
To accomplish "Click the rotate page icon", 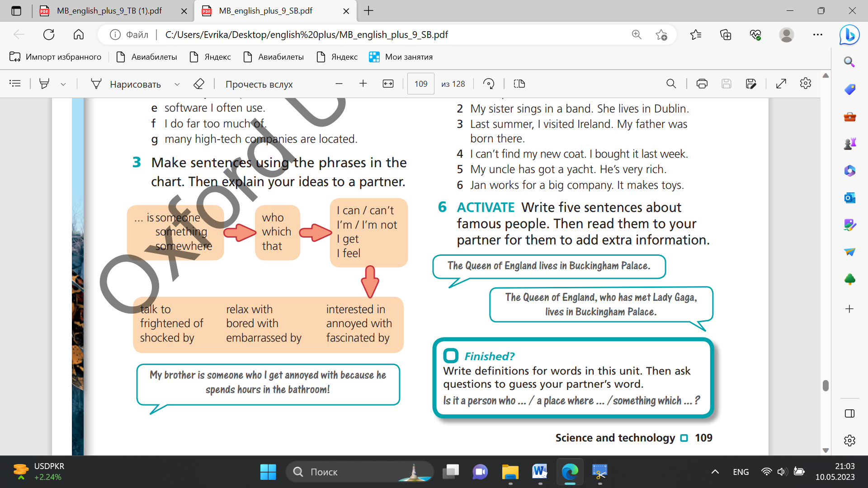I will tap(489, 84).
